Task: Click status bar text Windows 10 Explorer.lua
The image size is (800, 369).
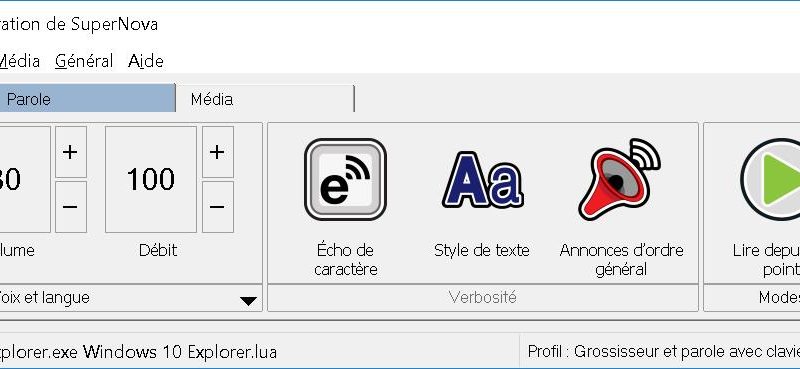Action: click(180, 352)
